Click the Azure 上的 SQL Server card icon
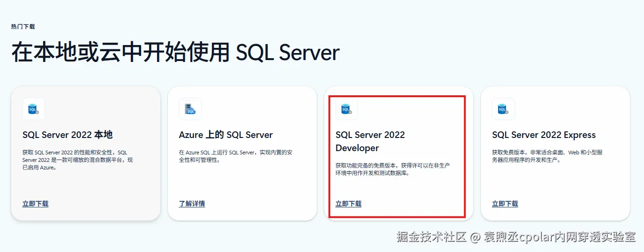644x252 pixels. pos(190,109)
